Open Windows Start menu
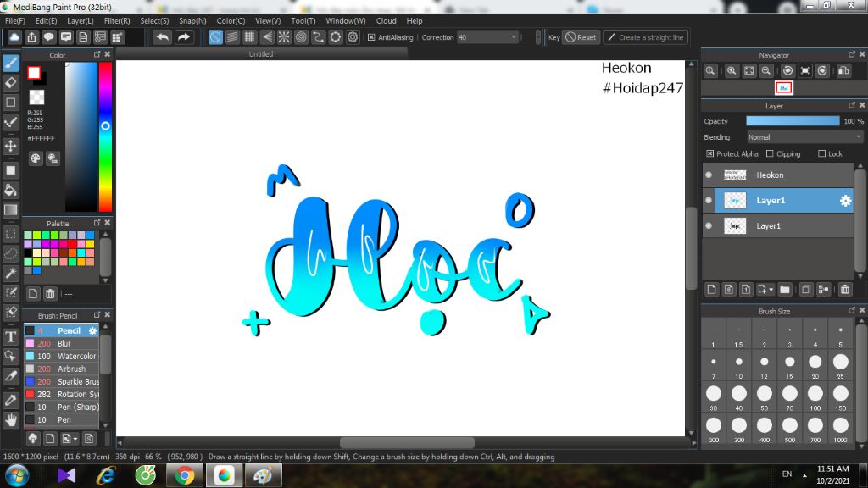This screenshot has height=488, width=868. coord(17,476)
